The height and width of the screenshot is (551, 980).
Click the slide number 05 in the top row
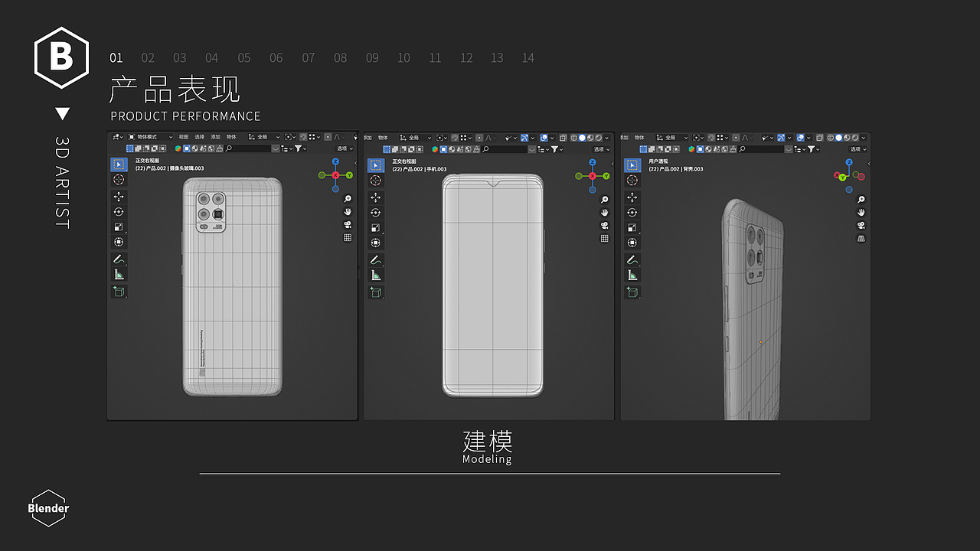[244, 57]
